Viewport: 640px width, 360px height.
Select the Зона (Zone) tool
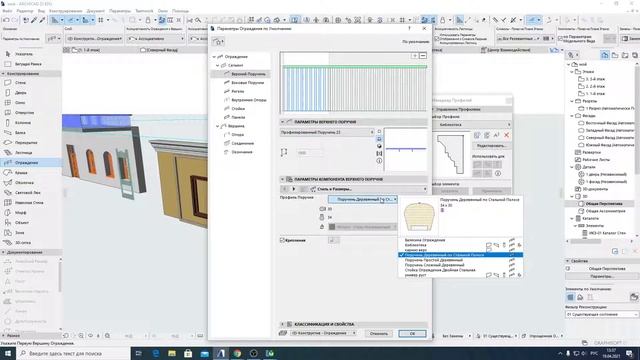pos(20,233)
